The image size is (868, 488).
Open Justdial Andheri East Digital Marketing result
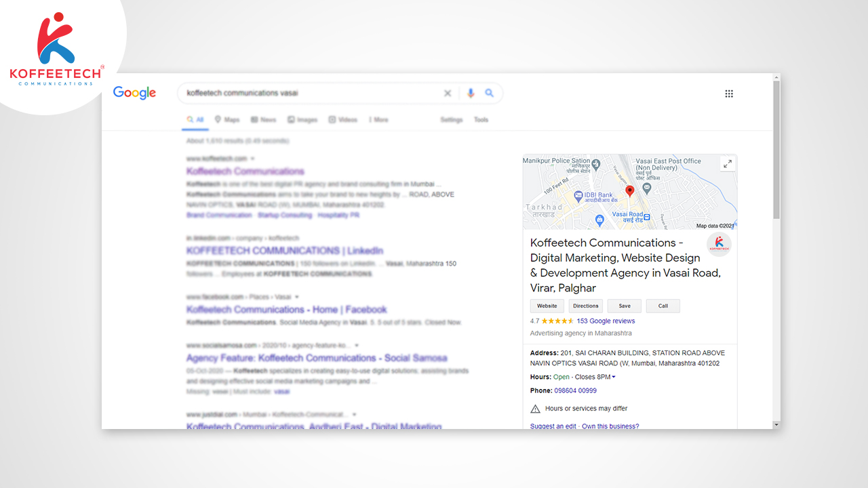pos(314,426)
